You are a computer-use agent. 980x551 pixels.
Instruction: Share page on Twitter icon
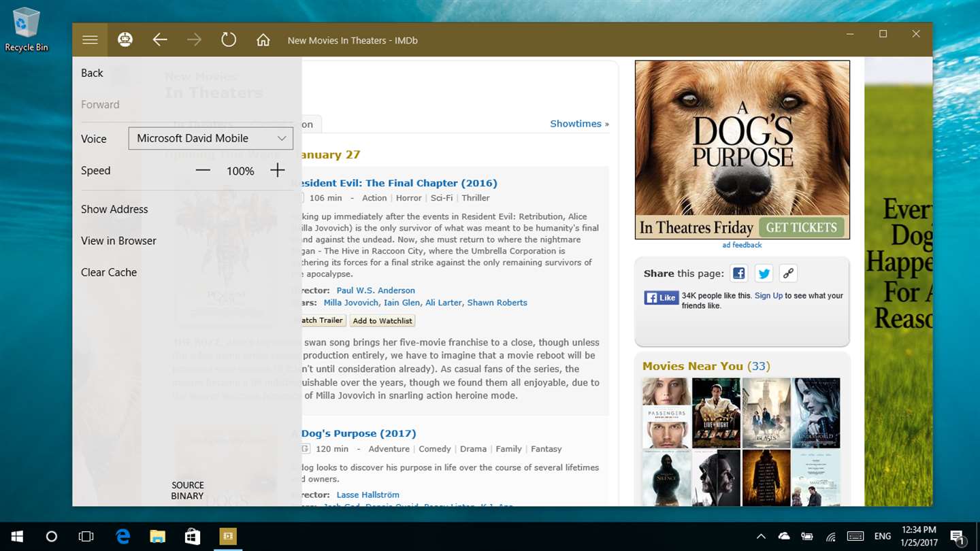764,273
